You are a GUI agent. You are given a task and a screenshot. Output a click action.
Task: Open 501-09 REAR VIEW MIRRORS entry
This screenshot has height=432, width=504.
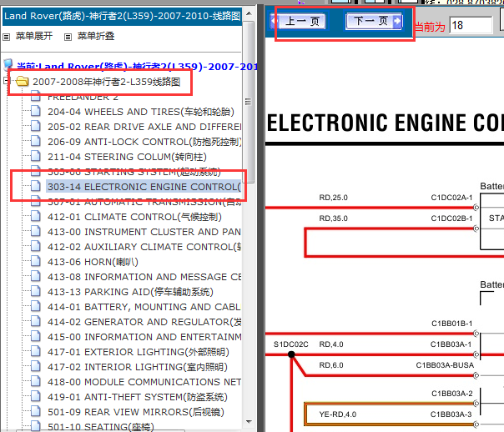click(x=136, y=412)
